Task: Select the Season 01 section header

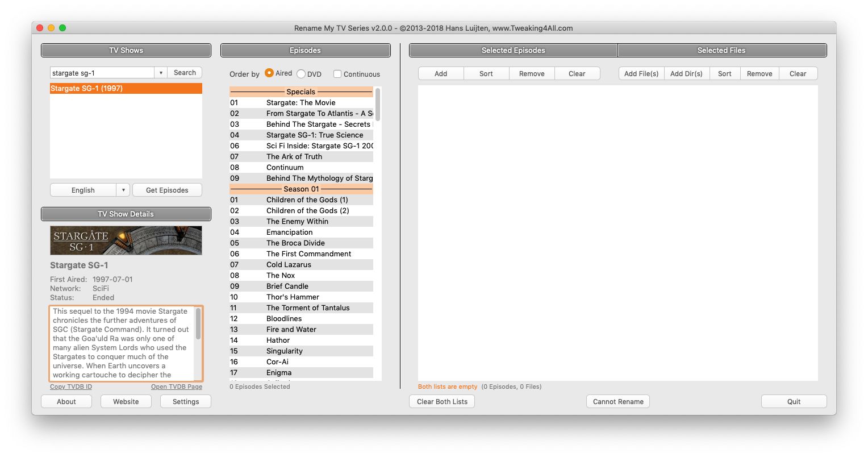Action: point(301,189)
